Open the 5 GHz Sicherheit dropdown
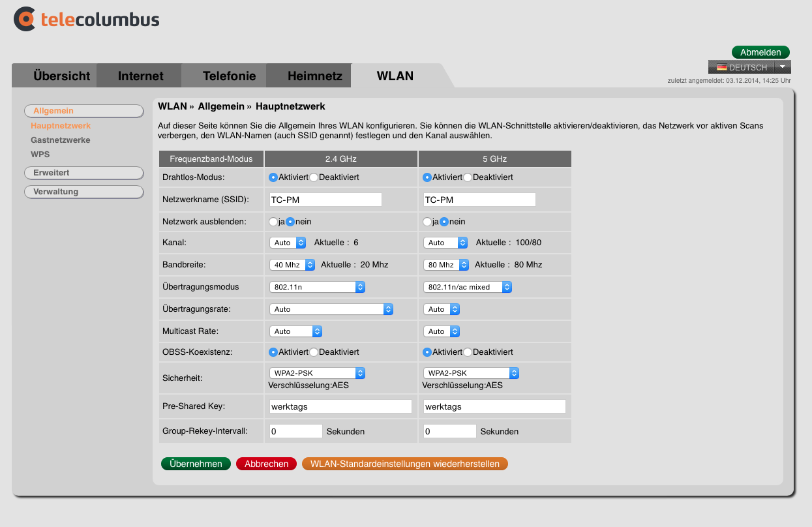Image resolution: width=812 pixels, height=527 pixels. pyautogui.click(x=471, y=373)
